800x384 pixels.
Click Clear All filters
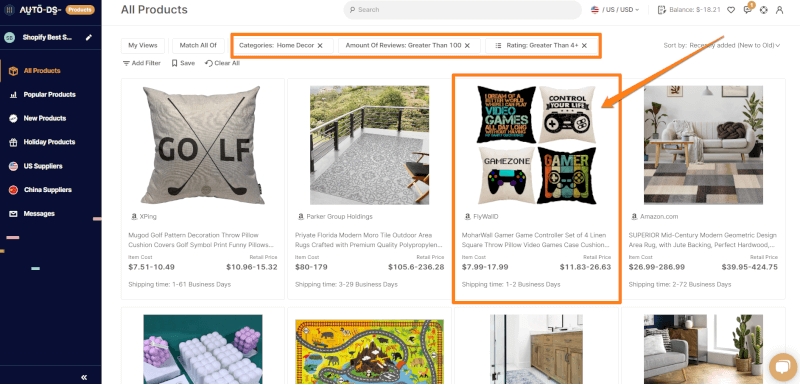pos(222,63)
